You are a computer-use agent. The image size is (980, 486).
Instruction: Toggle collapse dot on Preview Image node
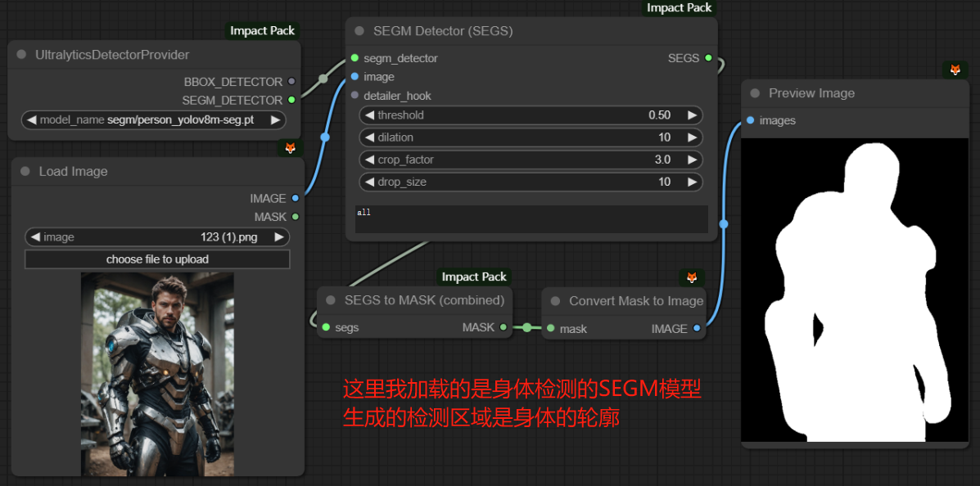click(x=754, y=94)
